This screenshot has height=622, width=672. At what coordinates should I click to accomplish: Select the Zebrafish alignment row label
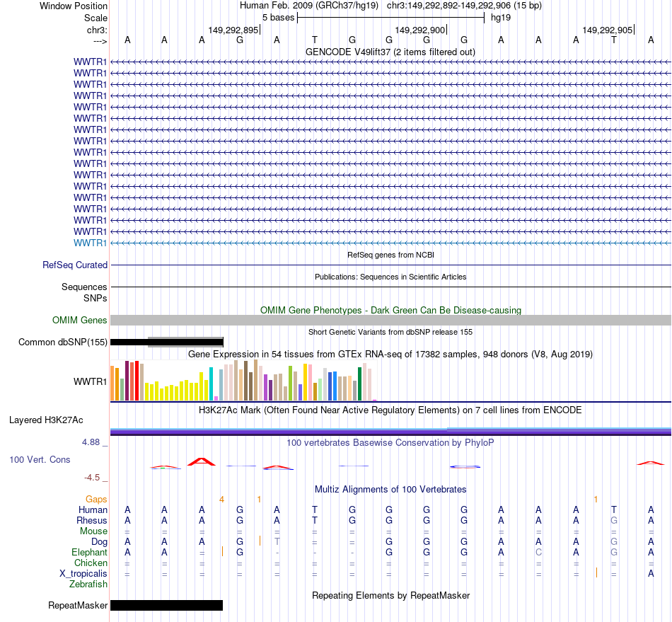click(88, 584)
